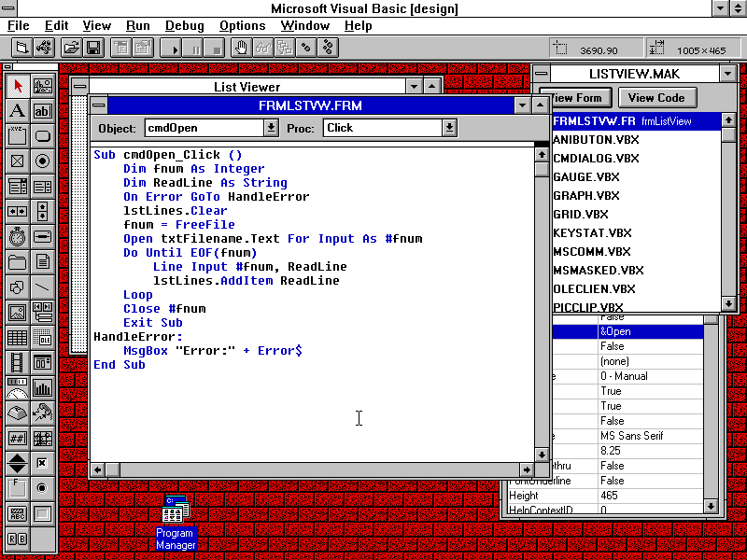Click the project list scroll bar thumb
Screen dimensions: 747x560
coord(728,134)
